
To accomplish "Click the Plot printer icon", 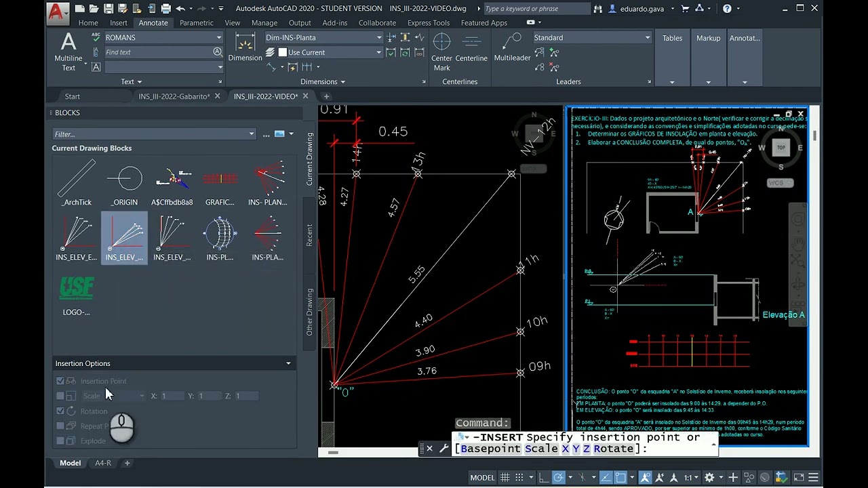I will tap(165, 9).
